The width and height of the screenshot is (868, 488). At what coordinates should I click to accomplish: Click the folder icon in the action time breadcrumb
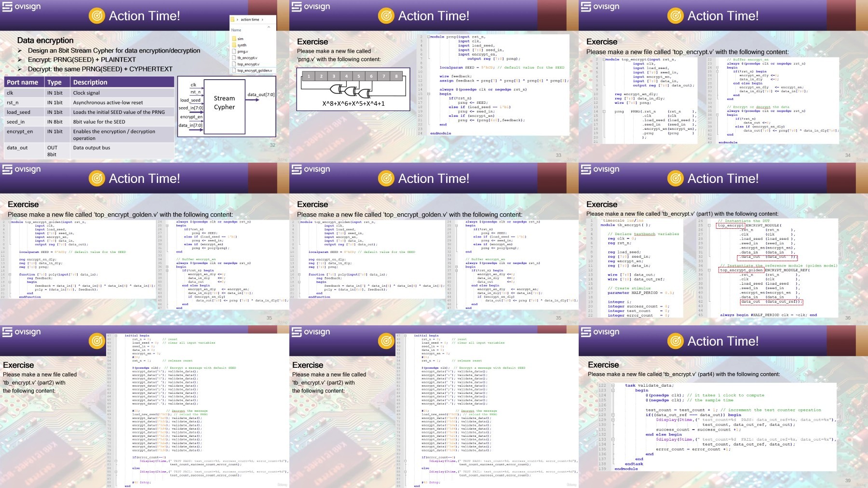pos(233,20)
